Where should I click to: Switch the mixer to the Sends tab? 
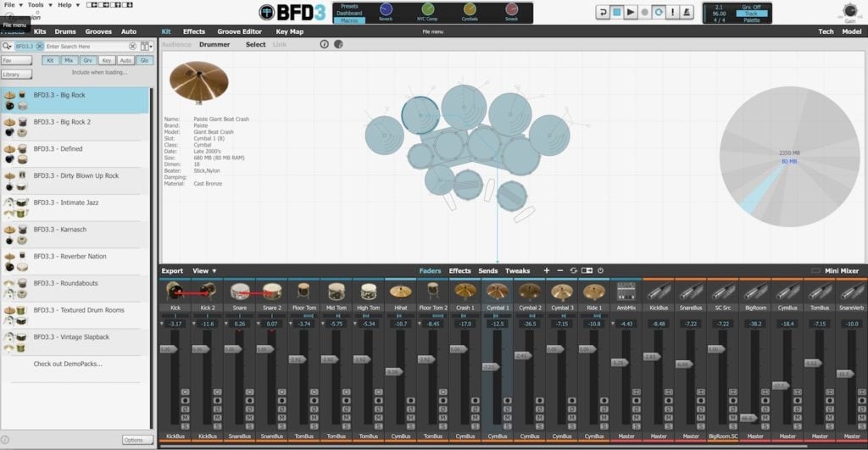tap(487, 270)
